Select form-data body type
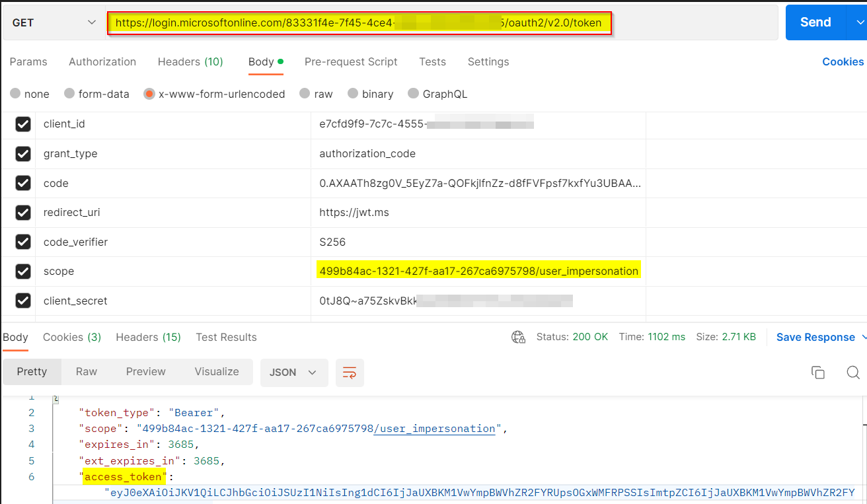Viewport: 867px width, 504px height. pyautogui.click(x=96, y=94)
